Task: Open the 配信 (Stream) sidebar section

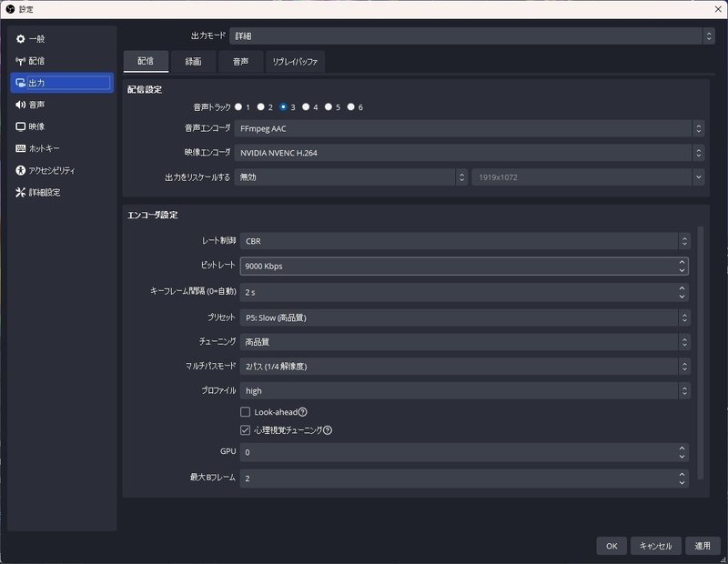Action: click(x=62, y=61)
